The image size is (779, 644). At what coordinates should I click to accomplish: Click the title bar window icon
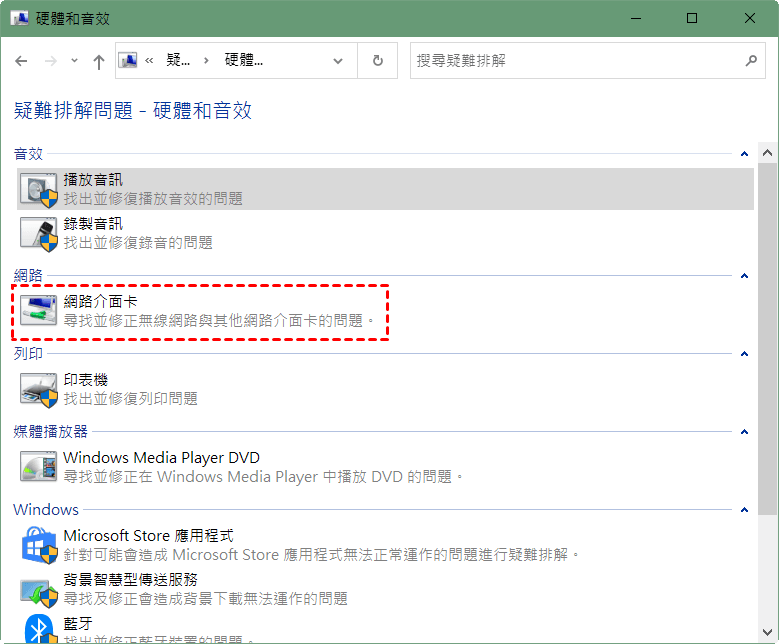coord(19,18)
